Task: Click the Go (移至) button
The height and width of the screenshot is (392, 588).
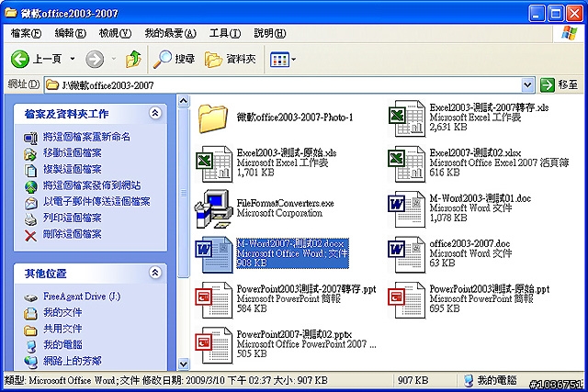Action: (x=560, y=85)
